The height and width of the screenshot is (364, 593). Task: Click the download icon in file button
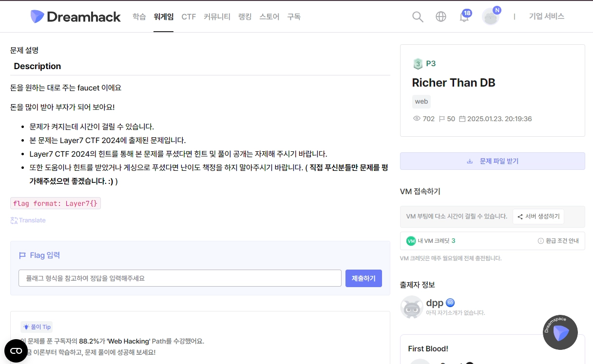[x=470, y=161]
